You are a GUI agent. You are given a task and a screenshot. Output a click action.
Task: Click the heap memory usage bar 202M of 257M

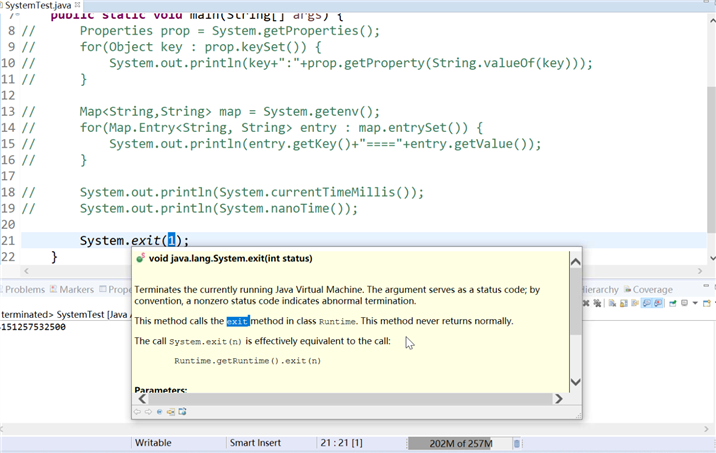pyautogui.click(x=460, y=443)
